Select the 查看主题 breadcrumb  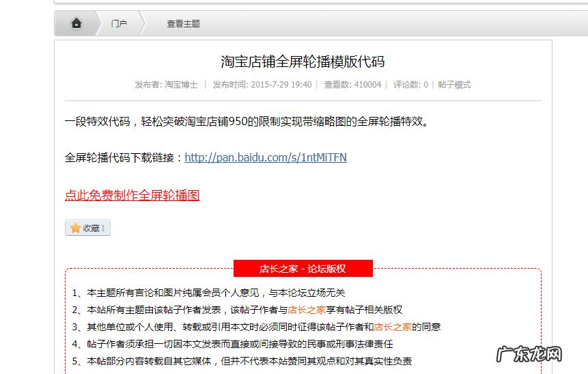[x=183, y=24]
